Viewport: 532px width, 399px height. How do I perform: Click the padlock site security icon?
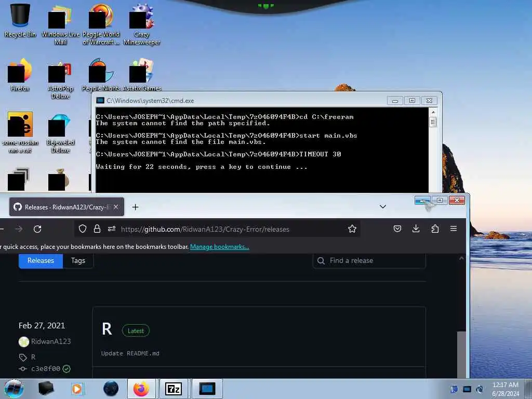[97, 229]
